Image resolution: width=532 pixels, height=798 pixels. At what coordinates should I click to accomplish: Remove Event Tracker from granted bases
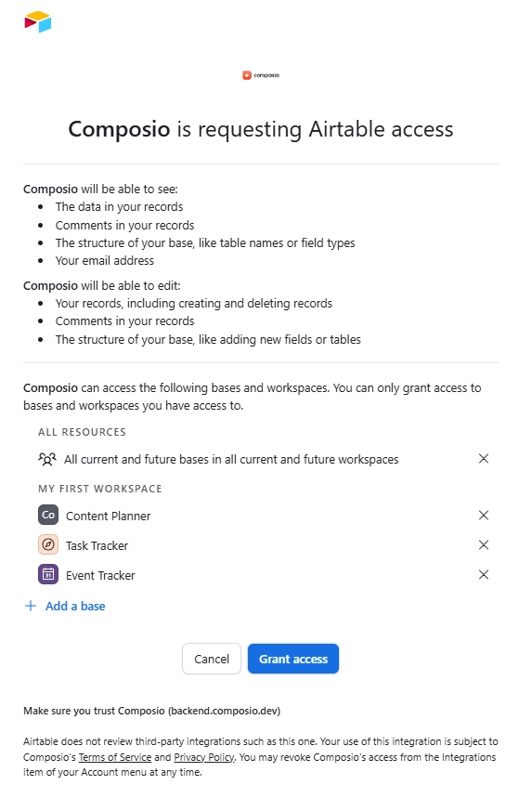click(x=484, y=575)
